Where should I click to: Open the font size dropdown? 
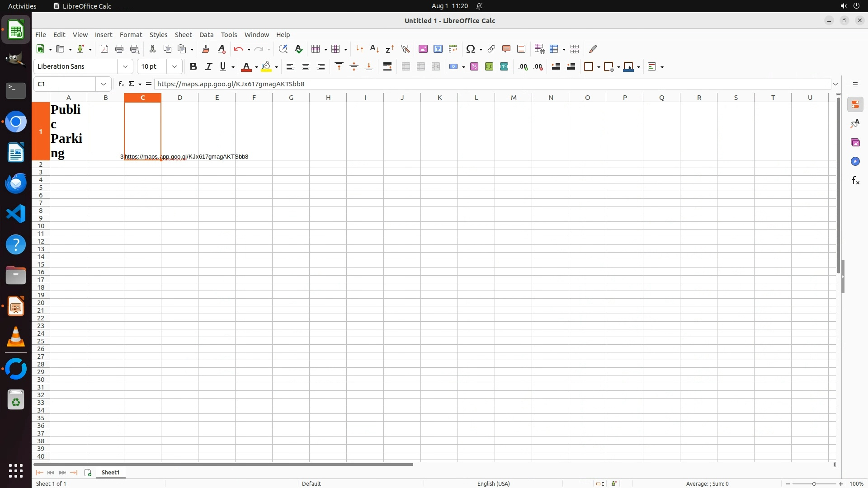[x=174, y=66]
